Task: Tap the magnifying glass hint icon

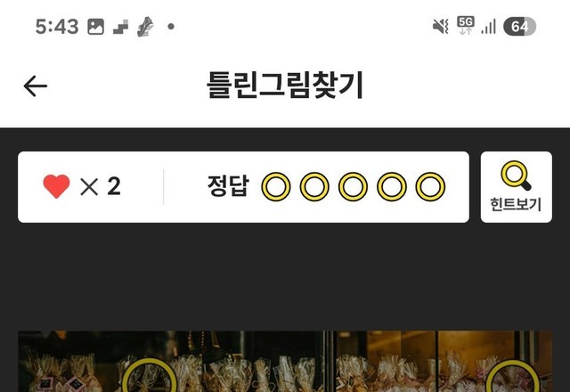Action: click(516, 176)
